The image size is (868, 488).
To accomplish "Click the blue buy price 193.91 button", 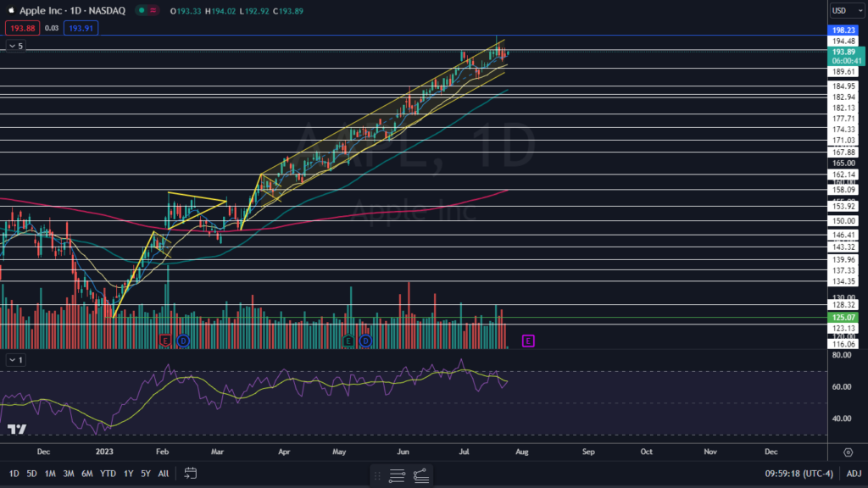I will click(77, 28).
